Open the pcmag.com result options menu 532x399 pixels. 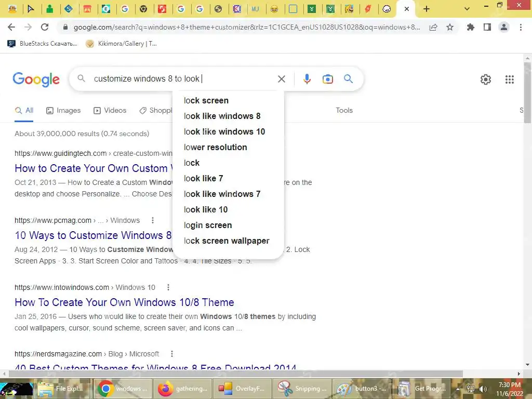tap(153, 220)
